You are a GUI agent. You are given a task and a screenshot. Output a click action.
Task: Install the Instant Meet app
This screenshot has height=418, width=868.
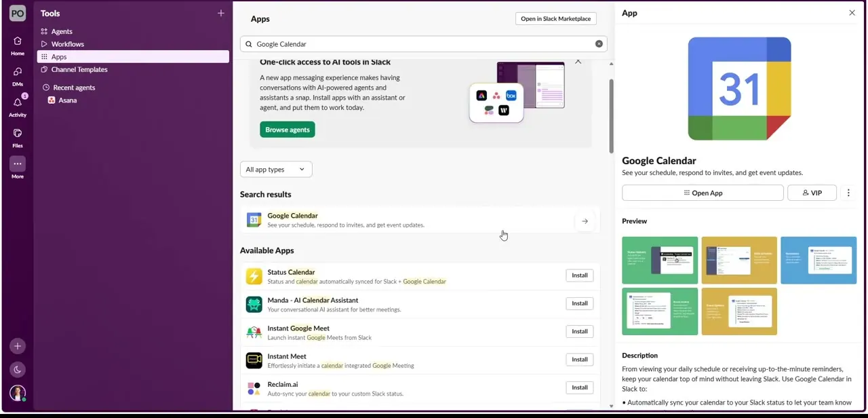tap(579, 360)
